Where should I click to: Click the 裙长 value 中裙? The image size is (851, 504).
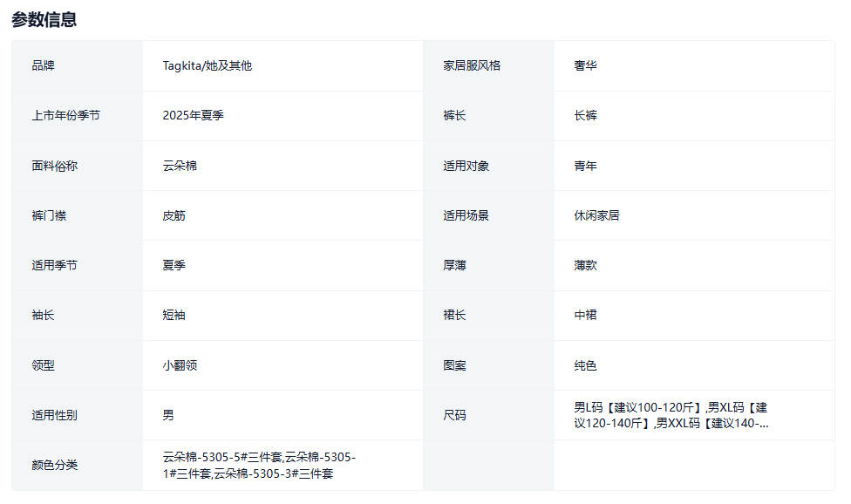pyautogui.click(x=585, y=315)
